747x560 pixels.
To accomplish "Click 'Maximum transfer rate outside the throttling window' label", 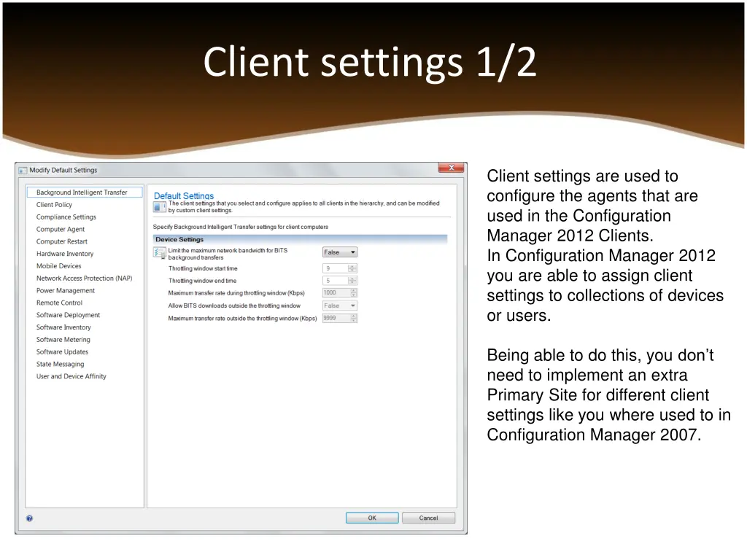I will (242, 319).
